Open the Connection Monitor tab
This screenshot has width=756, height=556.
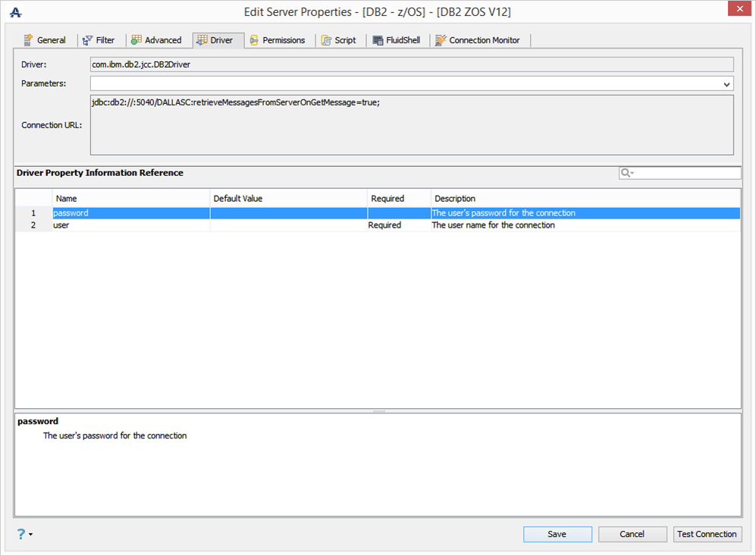click(478, 40)
